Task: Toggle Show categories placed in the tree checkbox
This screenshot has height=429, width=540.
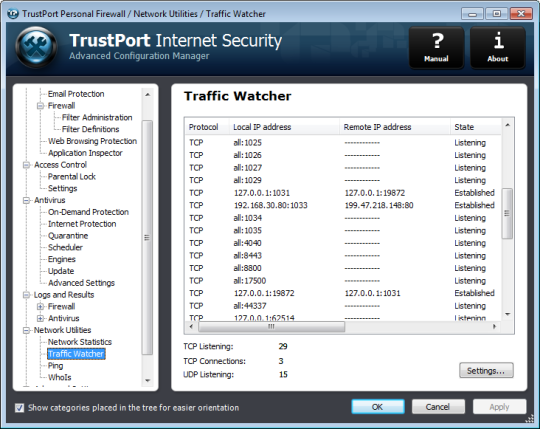Action: (19, 408)
